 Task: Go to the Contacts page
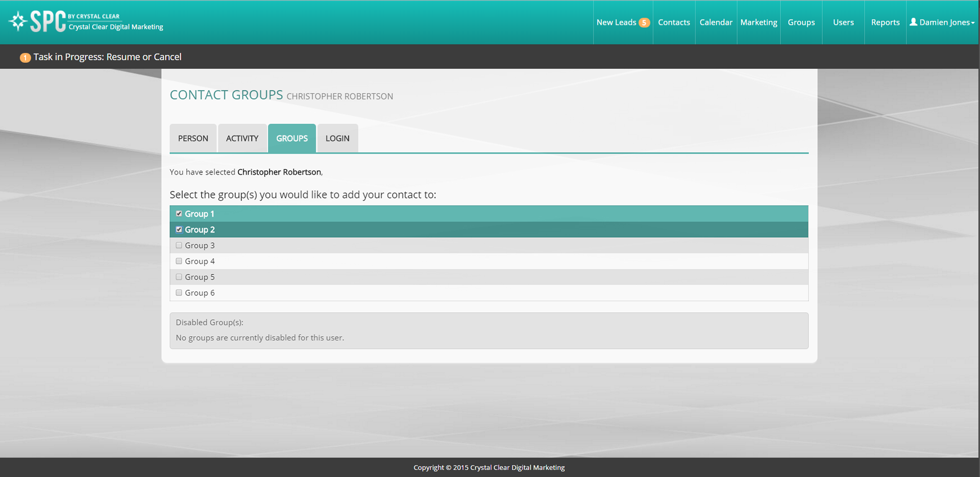click(x=674, y=22)
